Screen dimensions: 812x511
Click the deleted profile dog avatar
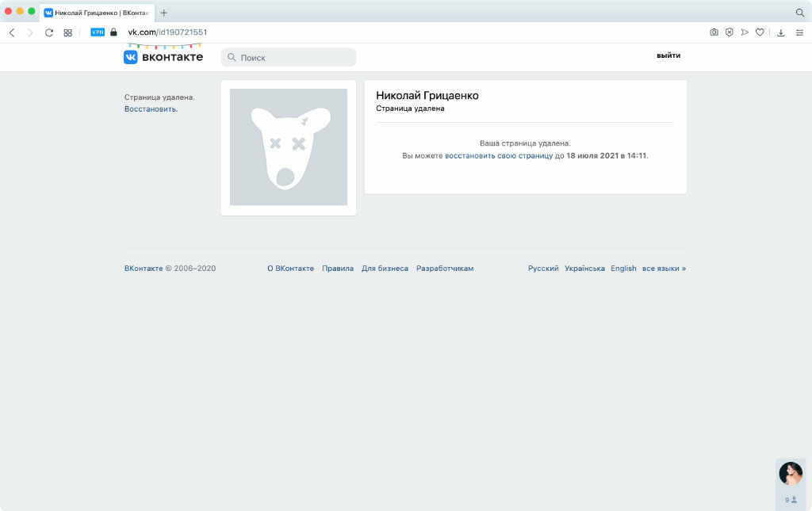click(289, 147)
